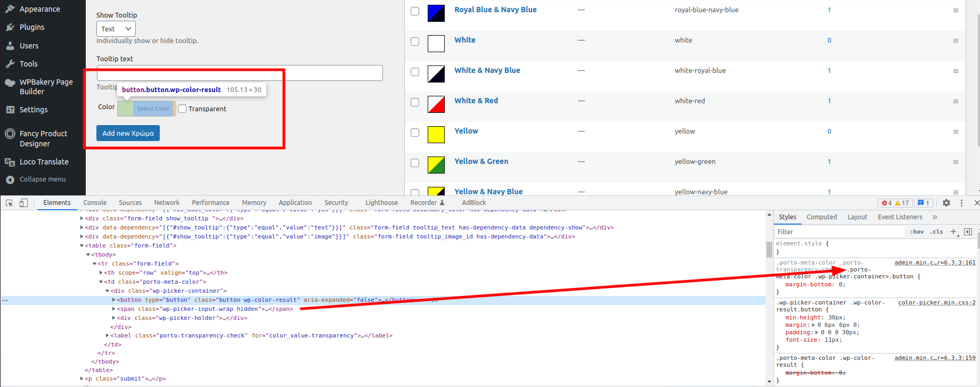Click the drag handle icon for White & Navy Blue

pos(956,71)
